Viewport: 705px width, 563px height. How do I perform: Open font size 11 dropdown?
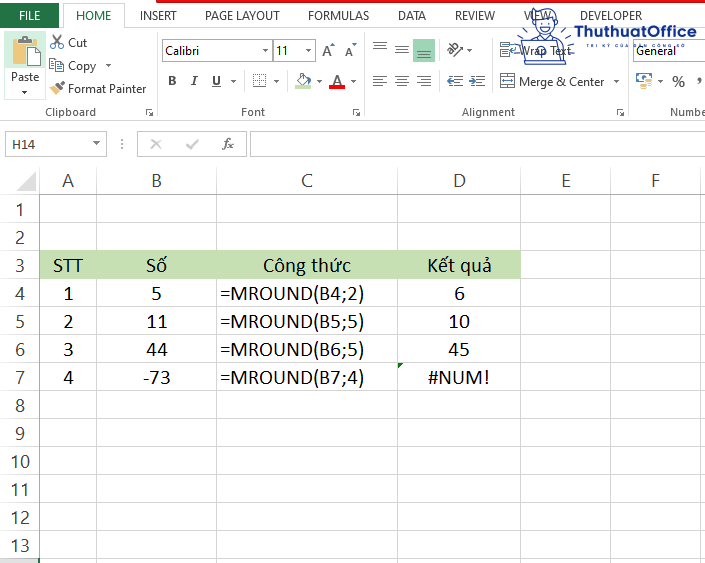tap(308, 50)
